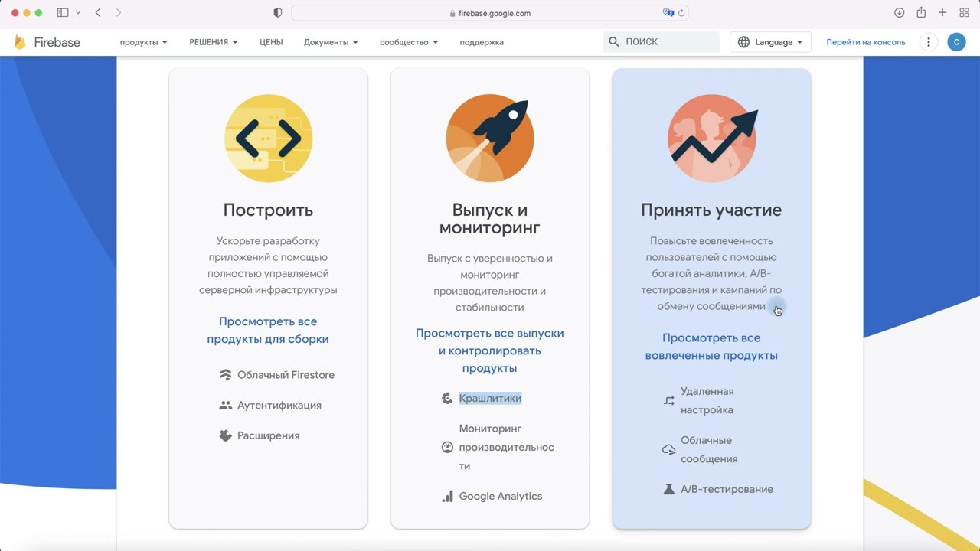Open the A/B-тестирование link
This screenshot has height=551, width=980.
(727, 489)
